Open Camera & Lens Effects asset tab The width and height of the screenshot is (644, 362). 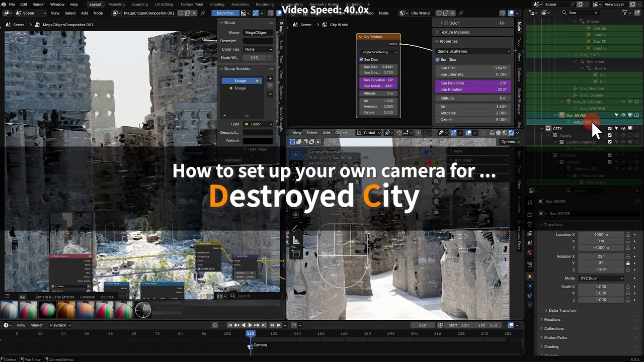(x=54, y=297)
